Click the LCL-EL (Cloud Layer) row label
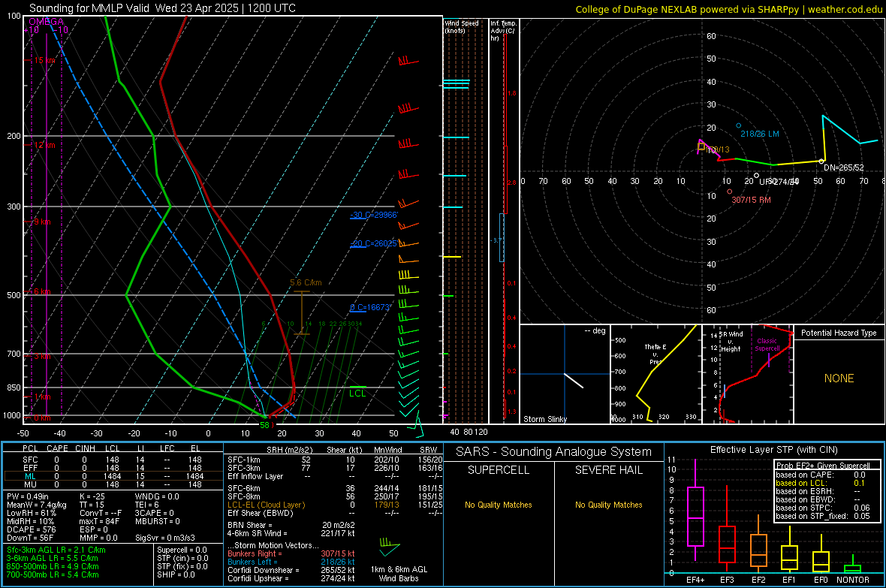The image size is (886, 588). (266, 505)
